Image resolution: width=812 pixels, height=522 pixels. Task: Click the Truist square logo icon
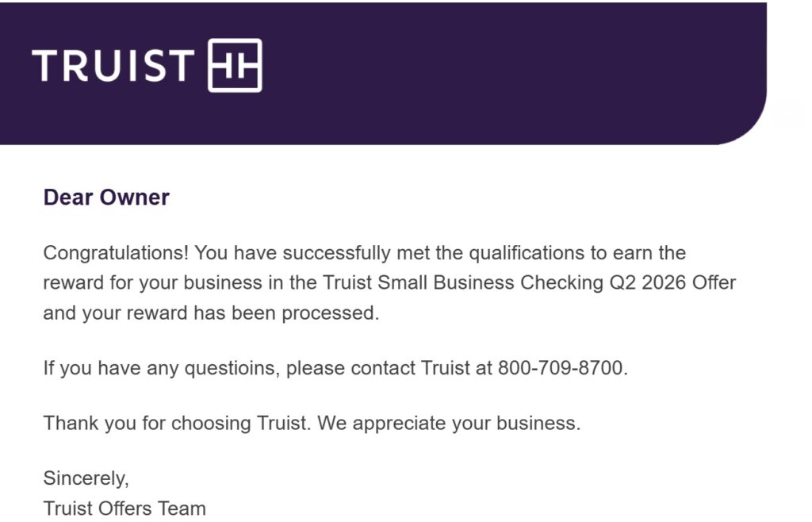(x=235, y=65)
